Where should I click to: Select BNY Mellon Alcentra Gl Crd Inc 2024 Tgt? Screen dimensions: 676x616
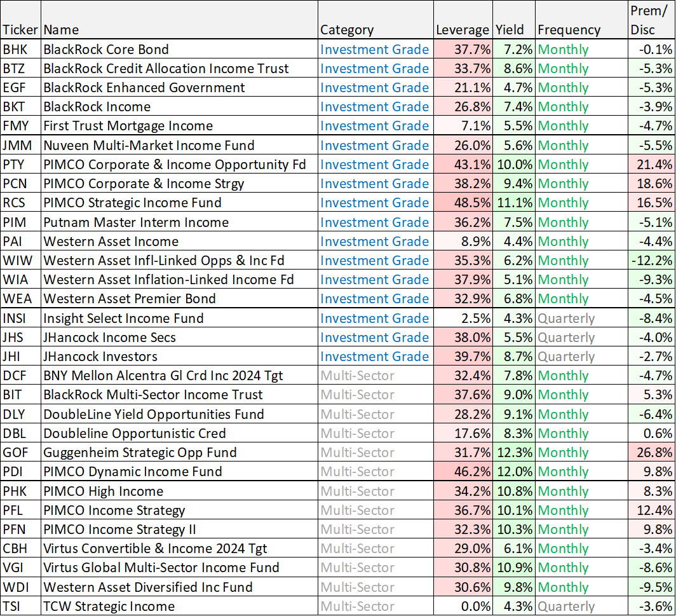click(x=179, y=375)
